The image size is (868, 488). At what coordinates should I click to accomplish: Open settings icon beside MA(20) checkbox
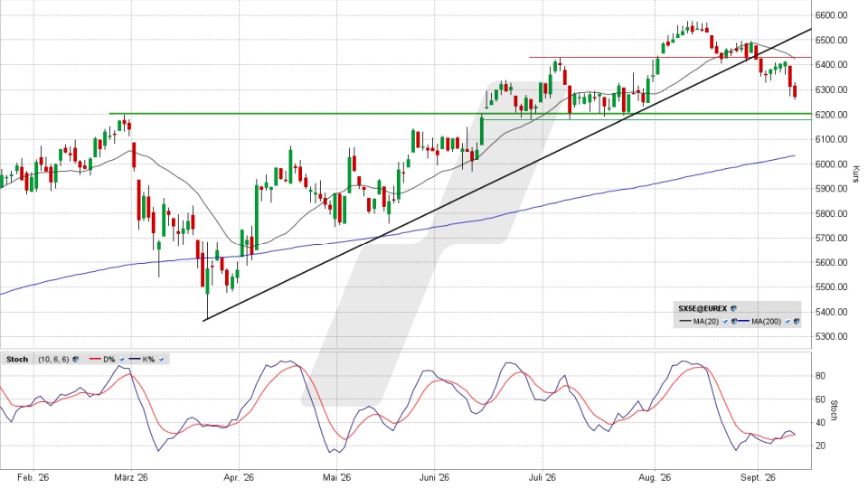tap(734, 321)
